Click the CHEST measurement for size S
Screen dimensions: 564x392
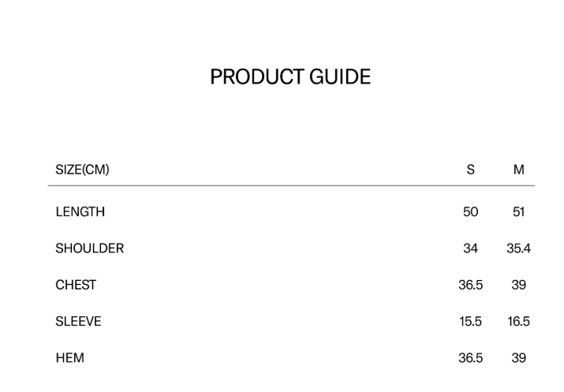[x=471, y=285]
